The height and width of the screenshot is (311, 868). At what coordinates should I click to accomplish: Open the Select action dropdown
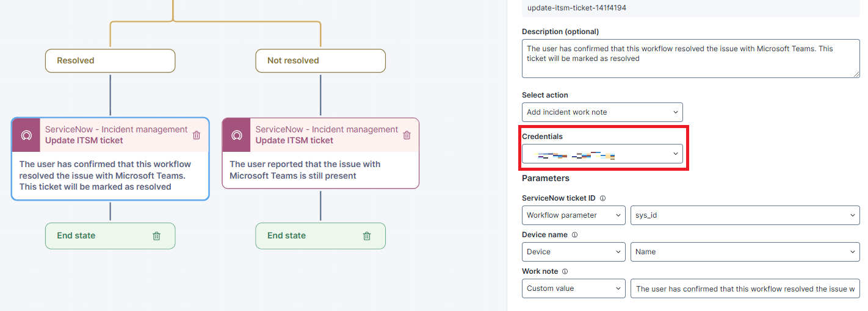point(602,112)
